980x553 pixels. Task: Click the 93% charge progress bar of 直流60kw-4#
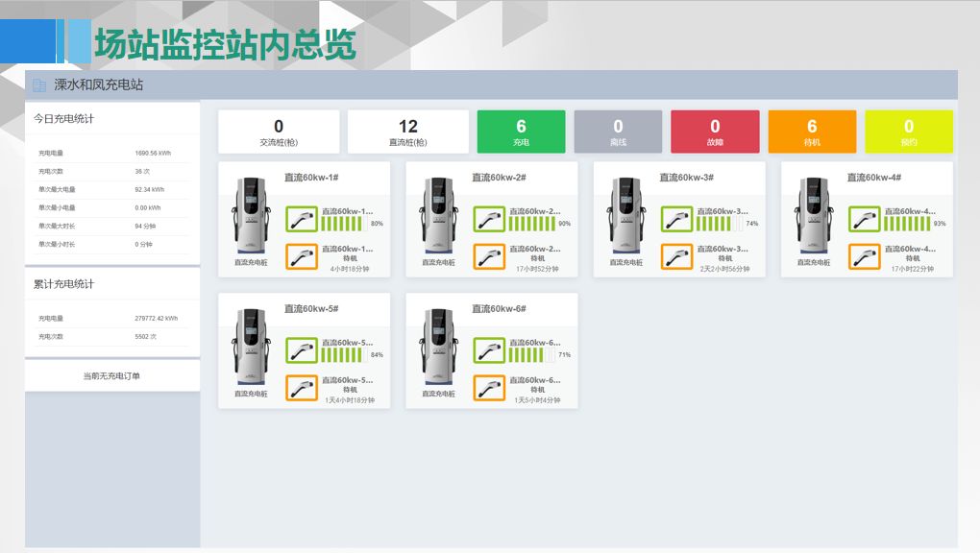(906, 224)
